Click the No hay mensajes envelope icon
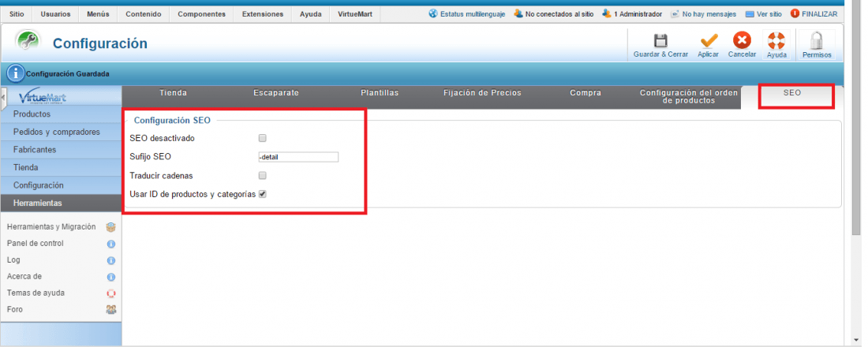 point(675,14)
